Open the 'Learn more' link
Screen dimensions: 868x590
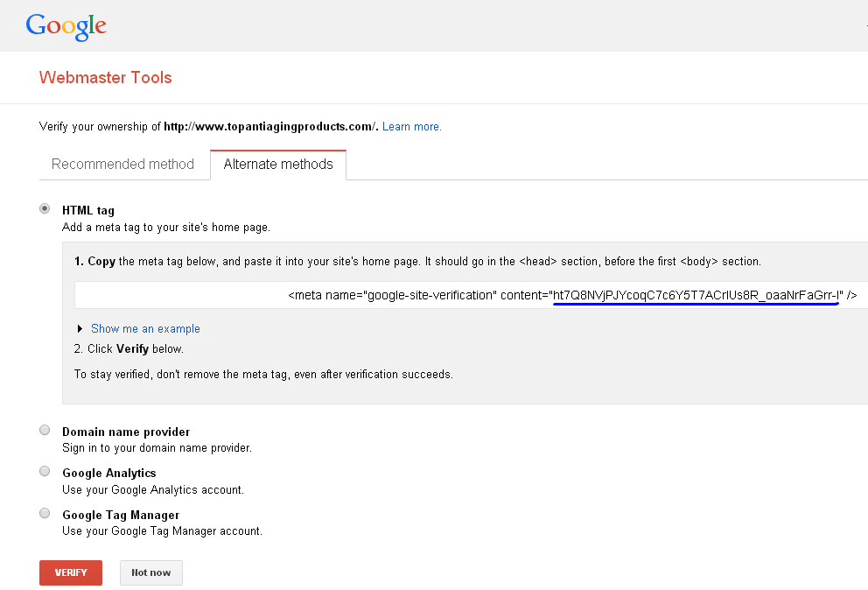(x=410, y=126)
